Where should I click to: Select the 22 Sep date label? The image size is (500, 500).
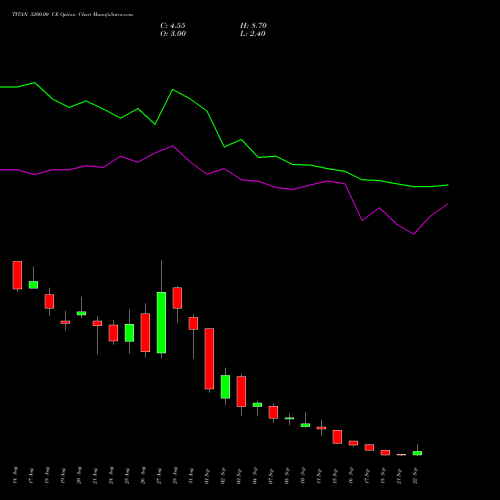415,475
